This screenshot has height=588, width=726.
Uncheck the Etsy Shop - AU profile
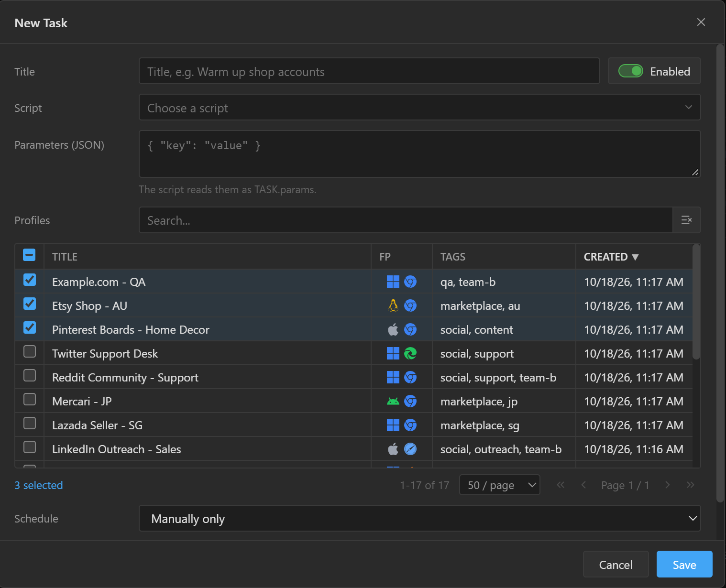(x=30, y=304)
